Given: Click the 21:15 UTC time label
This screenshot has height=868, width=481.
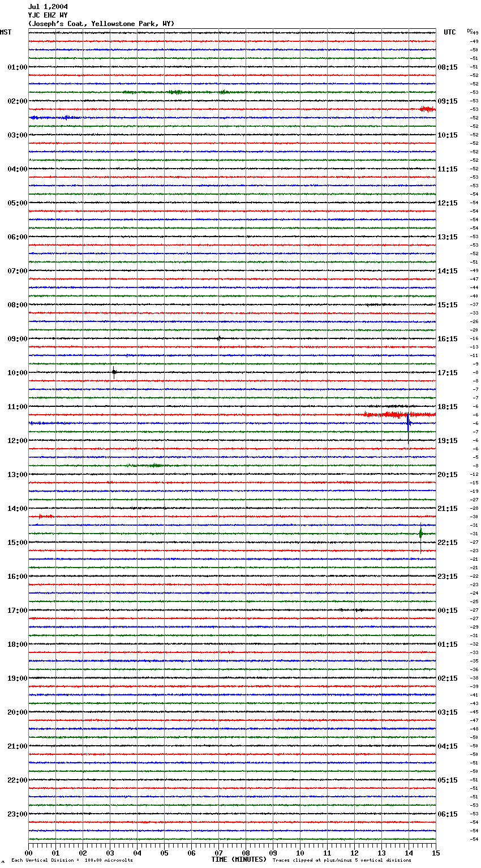Looking at the screenshot, I should 448,509.
